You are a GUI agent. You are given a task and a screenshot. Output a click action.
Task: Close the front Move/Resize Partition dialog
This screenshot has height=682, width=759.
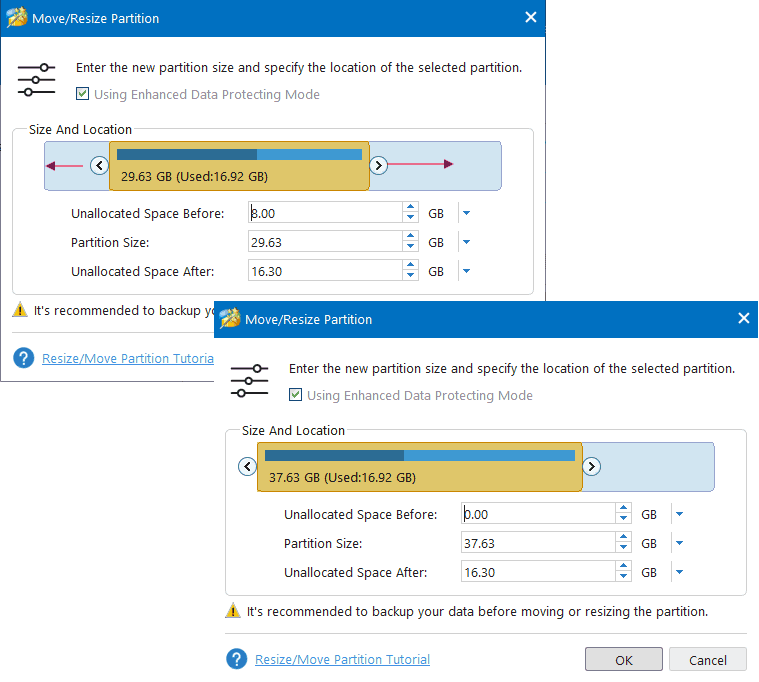(744, 318)
